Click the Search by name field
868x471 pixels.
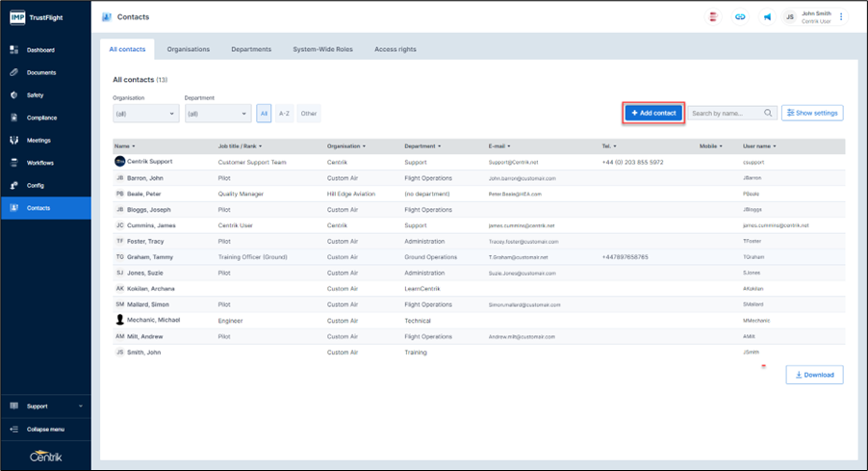click(x=727, y=113)
